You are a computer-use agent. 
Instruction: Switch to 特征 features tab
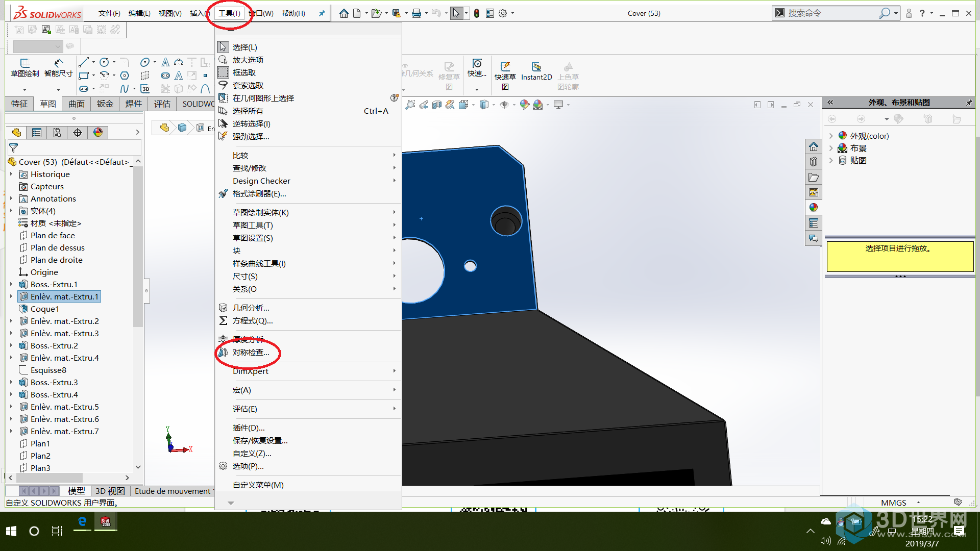click(19, 104)
